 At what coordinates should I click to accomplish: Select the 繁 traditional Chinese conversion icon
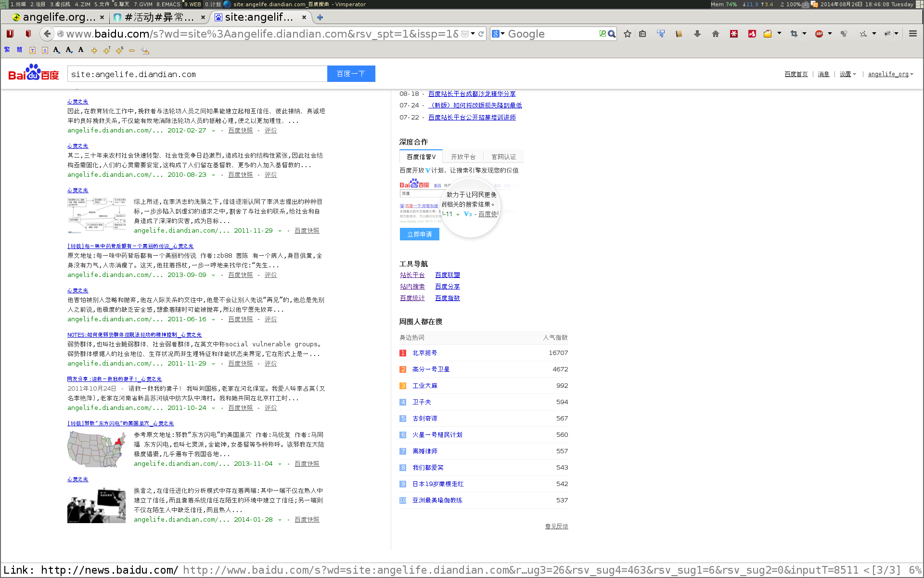click(x=7, y=50)
